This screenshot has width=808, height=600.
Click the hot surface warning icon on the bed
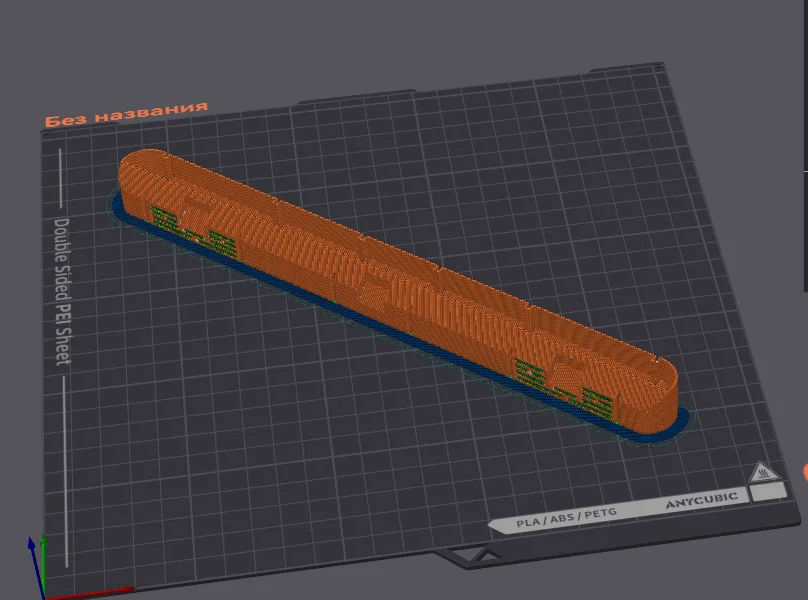[x=764, y=472]
